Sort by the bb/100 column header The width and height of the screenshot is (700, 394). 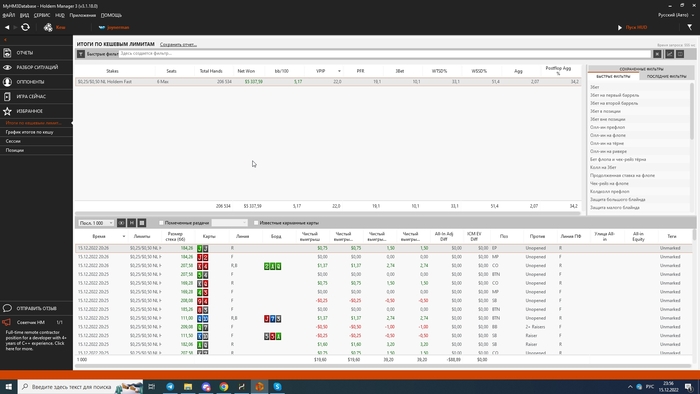[x=281, y=71]
